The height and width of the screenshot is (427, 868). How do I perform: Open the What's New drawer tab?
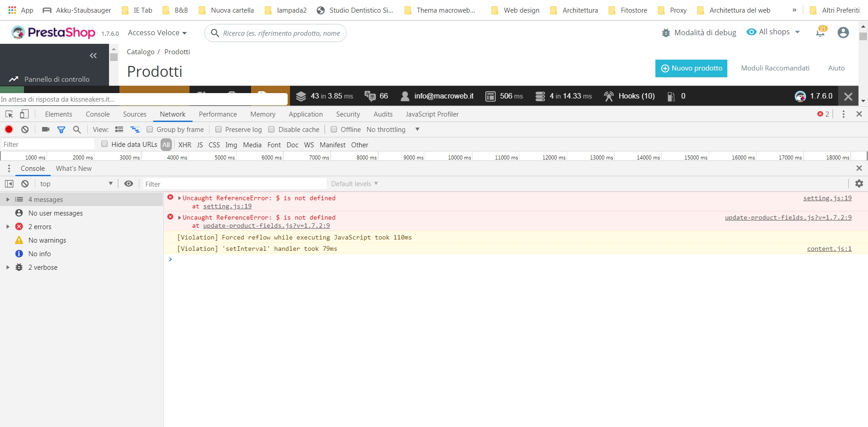74,168
